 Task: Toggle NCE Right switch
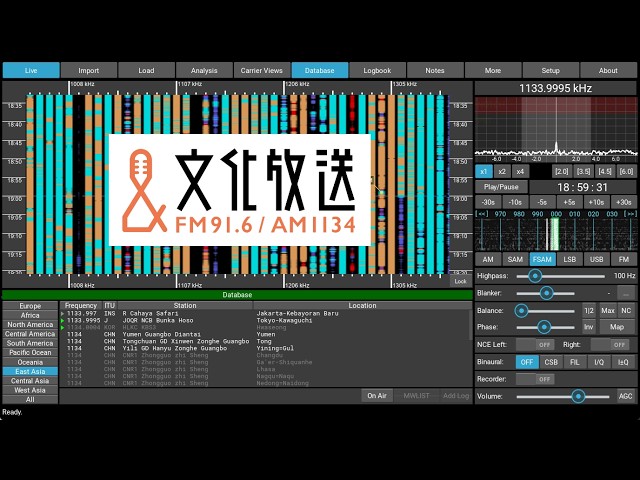pyautogui.click(x=610, y=344)
